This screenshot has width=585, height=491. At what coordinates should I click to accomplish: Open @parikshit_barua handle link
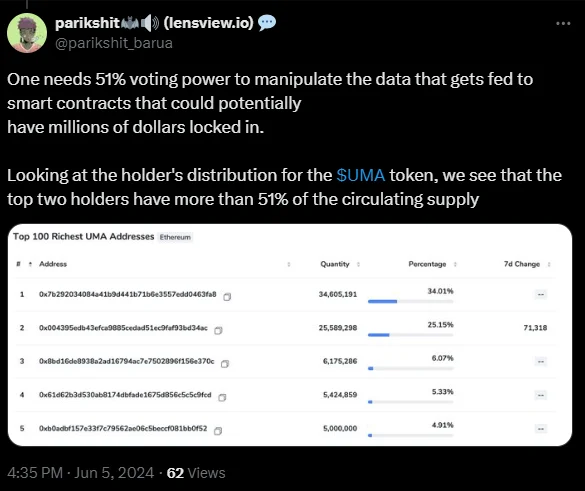point(114,43)
